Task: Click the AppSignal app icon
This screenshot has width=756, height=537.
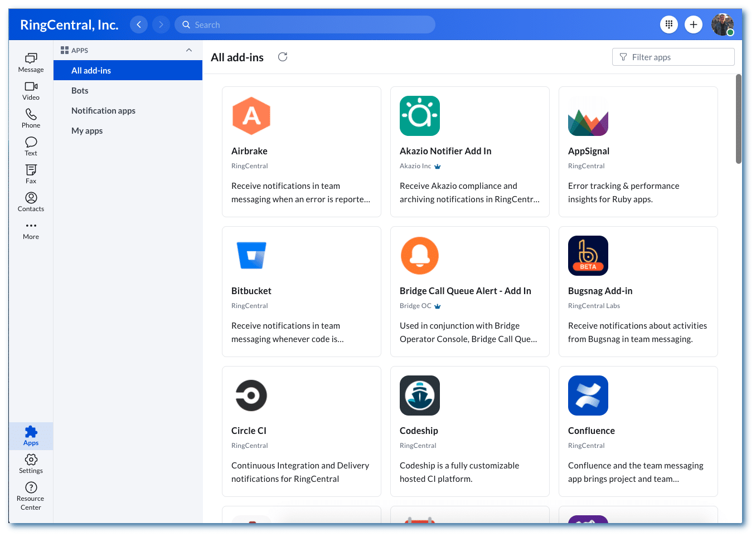Action: 588,116
